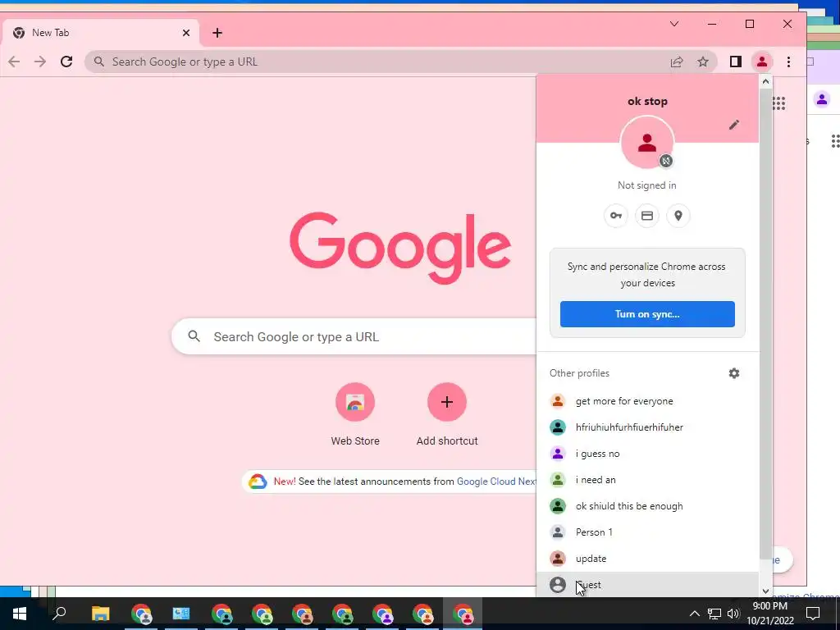The height and width of the screenshot is (630, 840).
Task: Click taskbar Chrome icon with gray avatar
Action: [141, 614]
